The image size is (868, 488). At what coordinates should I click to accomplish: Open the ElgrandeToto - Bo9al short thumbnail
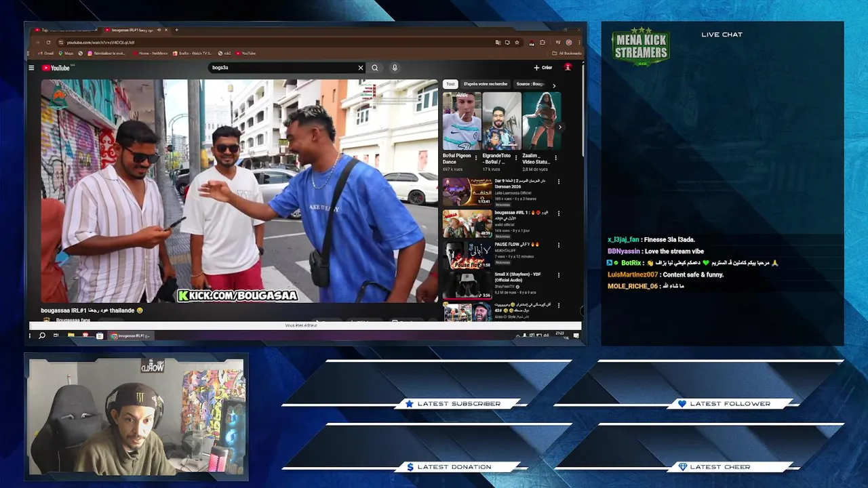[502, 121]
